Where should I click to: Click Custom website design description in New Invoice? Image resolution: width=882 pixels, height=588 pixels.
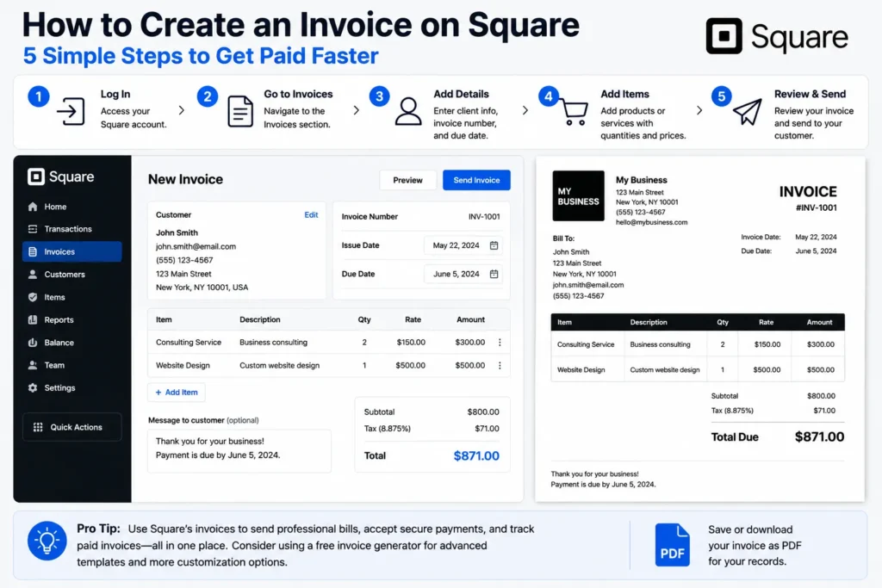pyautogui.click(x=280, y=365)
